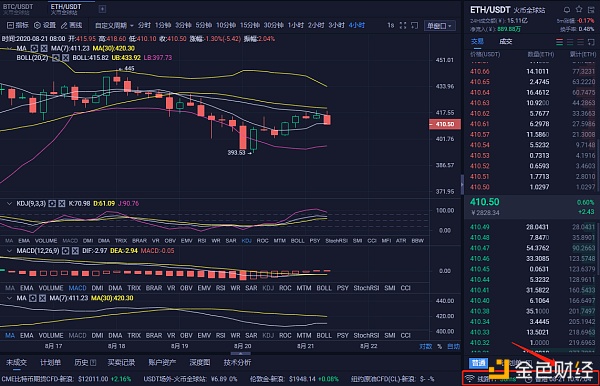This screenshot has width=600, height=386.
Task: Toggle 自动 auto scale
Action: 453,346
